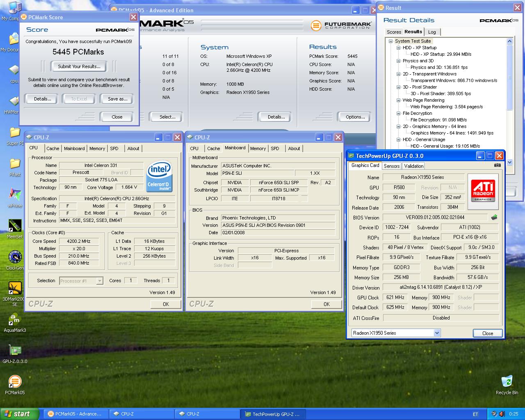
Task: Collapse System Test Suite node
Action: [x=391, y=41]
